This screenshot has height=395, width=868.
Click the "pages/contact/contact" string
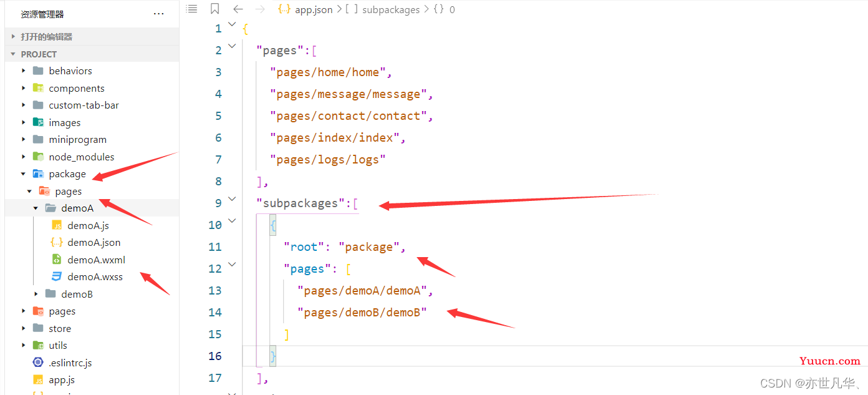click(x=349, y=116)
